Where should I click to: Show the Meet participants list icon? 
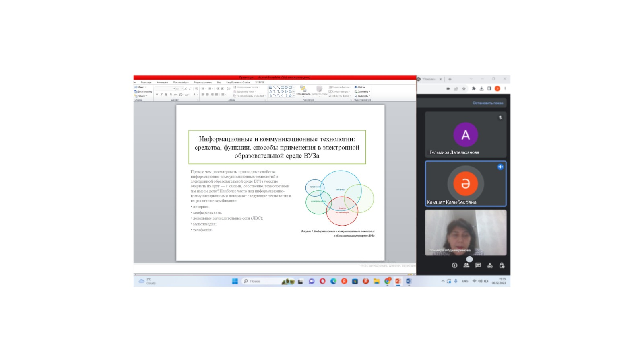pos(466,265)
